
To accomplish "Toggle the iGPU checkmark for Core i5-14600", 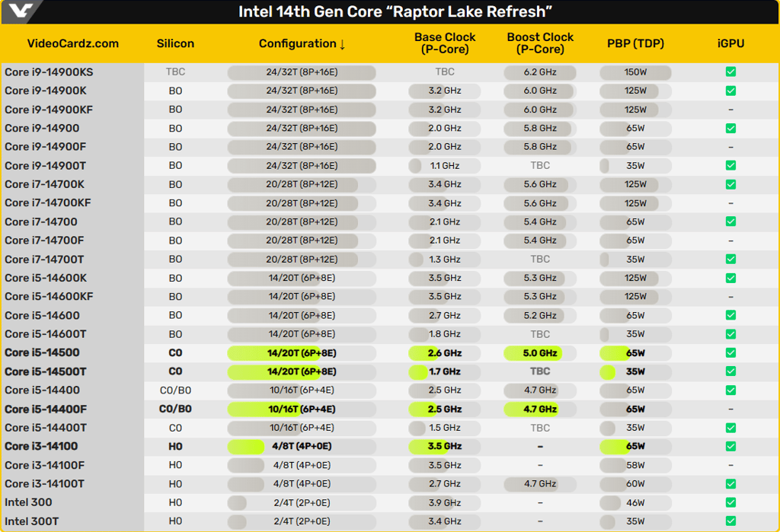I will pos(730,315).
